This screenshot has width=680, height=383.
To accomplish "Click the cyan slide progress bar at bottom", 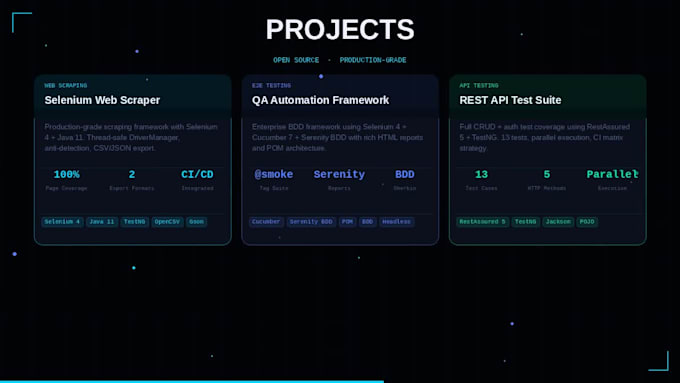I will click(x=192, y=382).
